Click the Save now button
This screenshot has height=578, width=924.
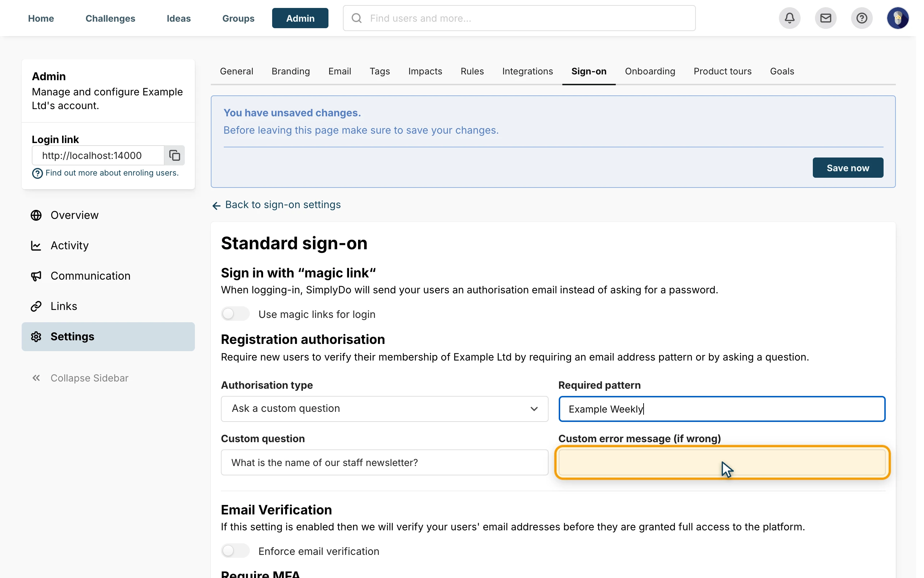pos(847,168)
